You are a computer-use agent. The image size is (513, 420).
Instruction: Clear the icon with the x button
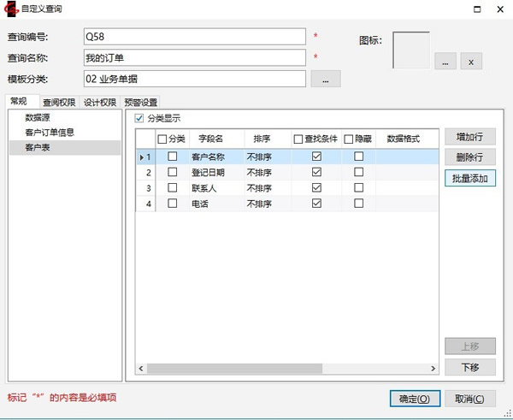[472, 62]
